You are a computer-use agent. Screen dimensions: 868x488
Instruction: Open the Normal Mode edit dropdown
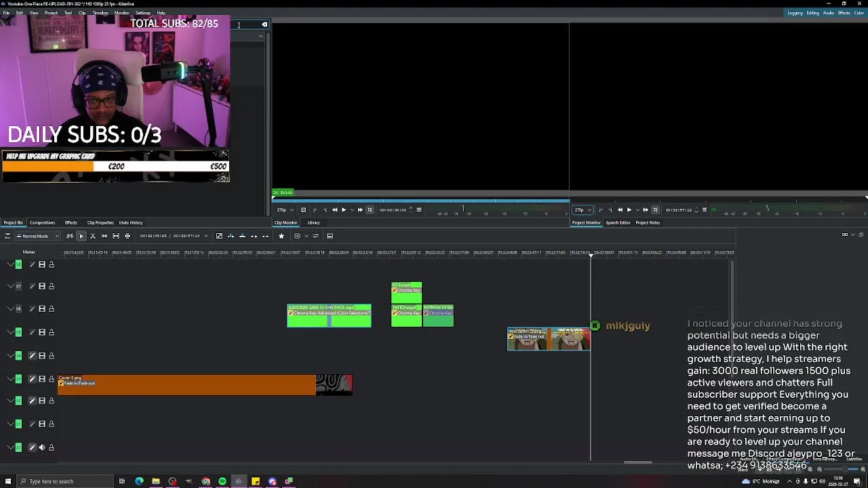coord(38,236)
